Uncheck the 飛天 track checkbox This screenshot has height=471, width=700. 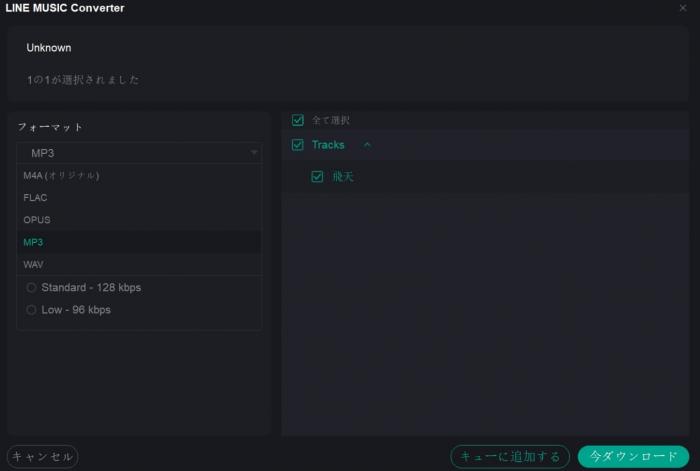click(x=317, y=176)
